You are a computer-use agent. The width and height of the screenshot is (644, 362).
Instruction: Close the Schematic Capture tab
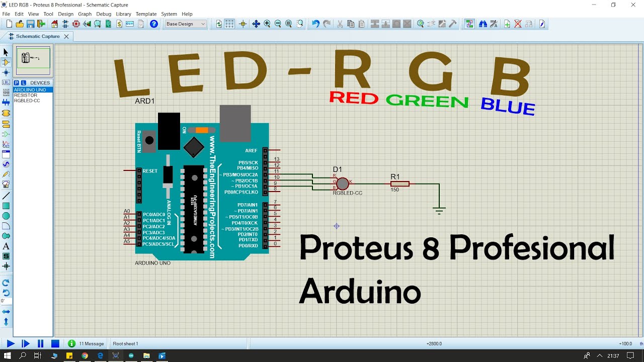[x=66, y=36]
